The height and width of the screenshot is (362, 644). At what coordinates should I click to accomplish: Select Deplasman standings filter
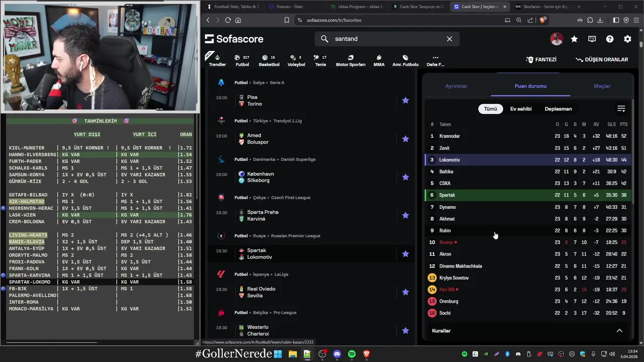(x=558, y=109)
